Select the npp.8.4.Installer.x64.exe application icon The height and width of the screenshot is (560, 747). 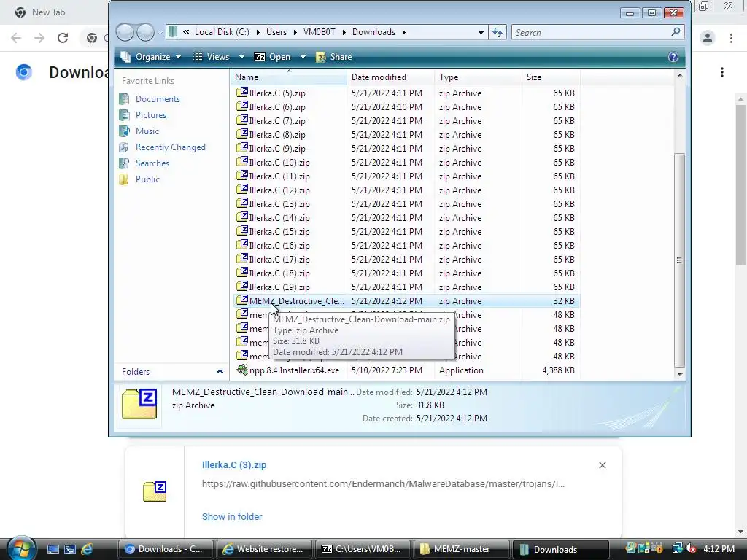pyautogui.click(x=242, y=370)
